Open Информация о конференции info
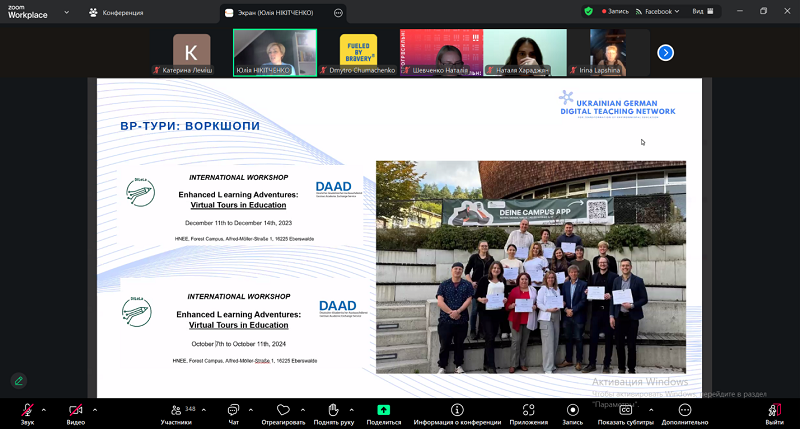Image resolution: width=800 pixels, height=429 pixels. click(457, 412)
